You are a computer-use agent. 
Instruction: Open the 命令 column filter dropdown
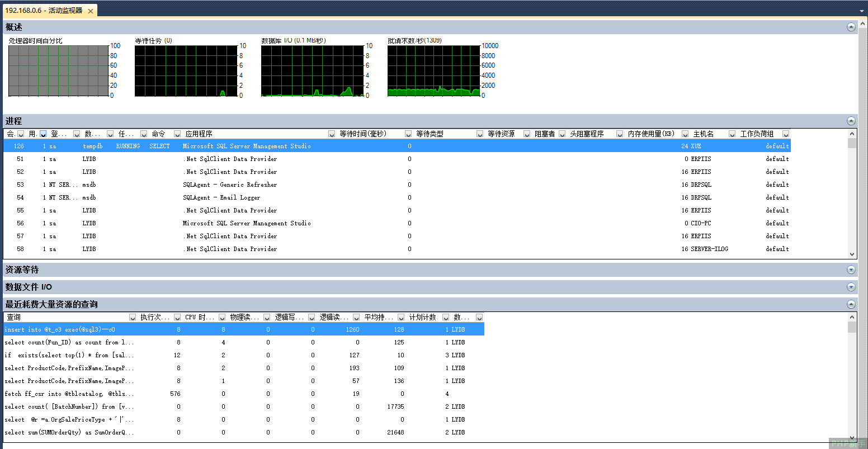pos(177,134)
